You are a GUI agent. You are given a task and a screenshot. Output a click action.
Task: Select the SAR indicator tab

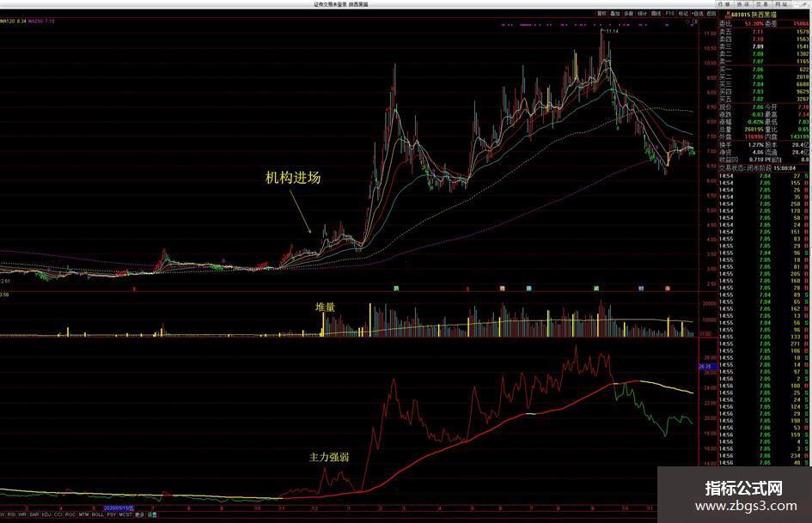(x=34, y=514)
